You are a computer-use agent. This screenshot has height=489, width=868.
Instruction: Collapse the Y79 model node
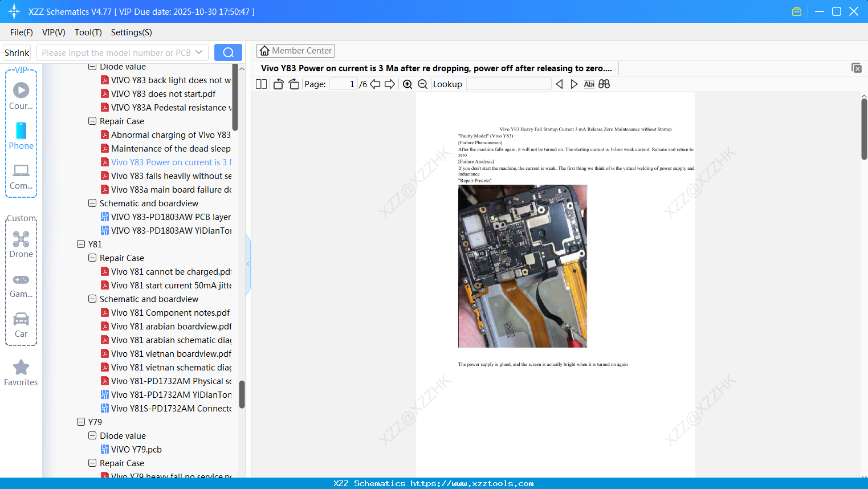tap(81, 422)
